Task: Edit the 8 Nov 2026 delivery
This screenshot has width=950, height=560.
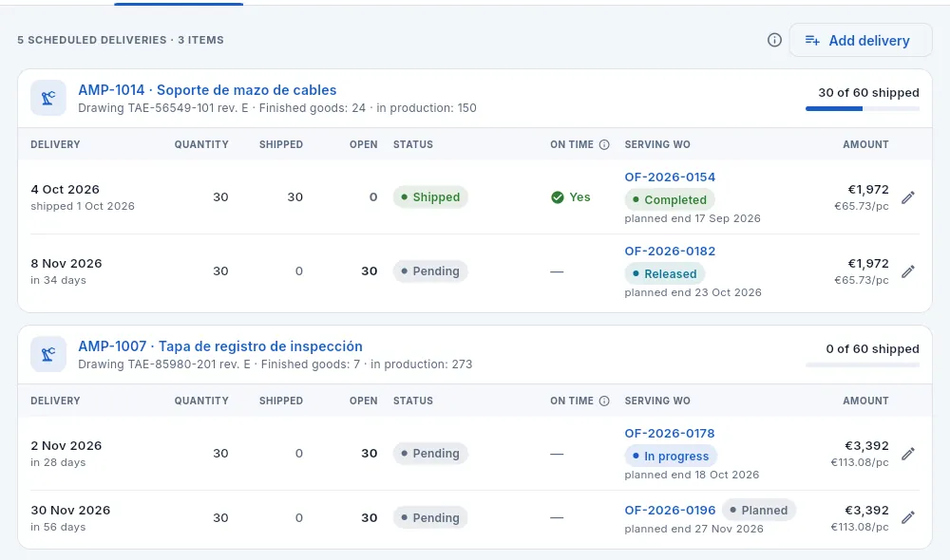Action: point(907,271)
